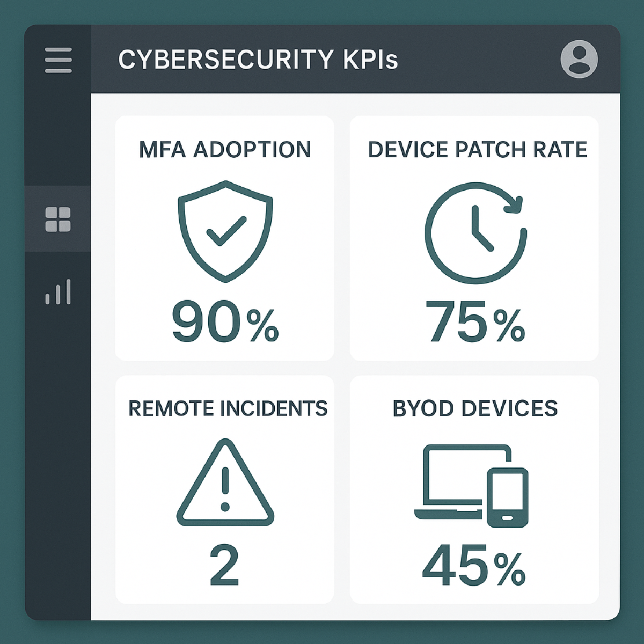Click the MFA Adoption card title

click(225, 149)
